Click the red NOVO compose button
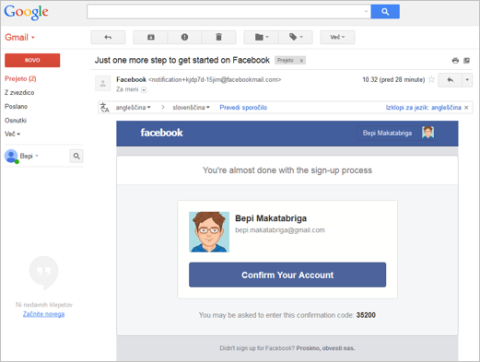 click(x=32, y=60)
